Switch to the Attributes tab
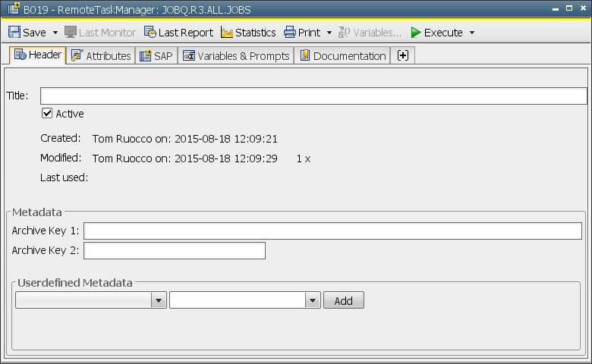 [x=101, y=56]
